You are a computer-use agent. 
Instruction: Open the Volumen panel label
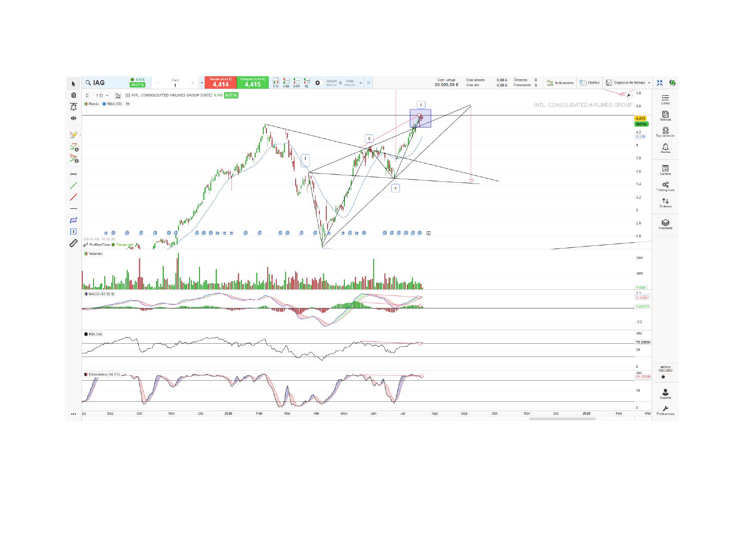click(94, 254)
